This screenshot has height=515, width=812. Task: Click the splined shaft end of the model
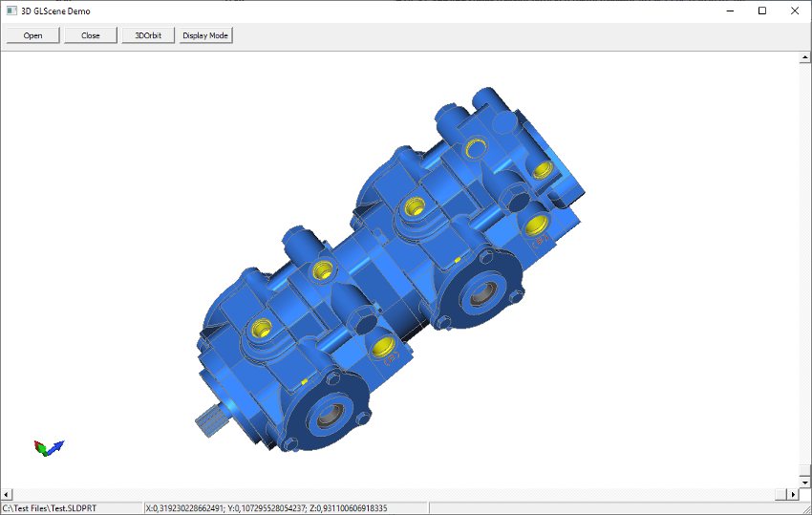(212, 420)
